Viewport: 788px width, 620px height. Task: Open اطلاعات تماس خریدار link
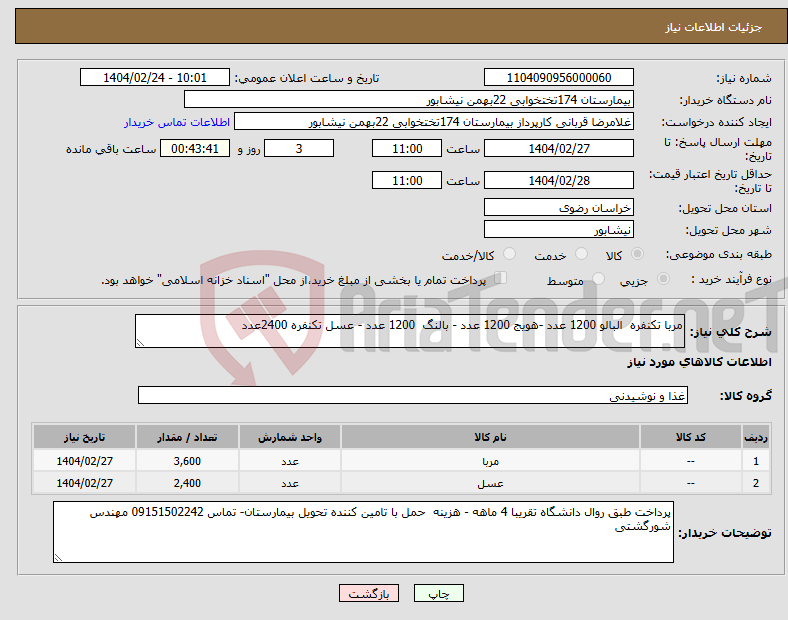click(x=177, y=122)
